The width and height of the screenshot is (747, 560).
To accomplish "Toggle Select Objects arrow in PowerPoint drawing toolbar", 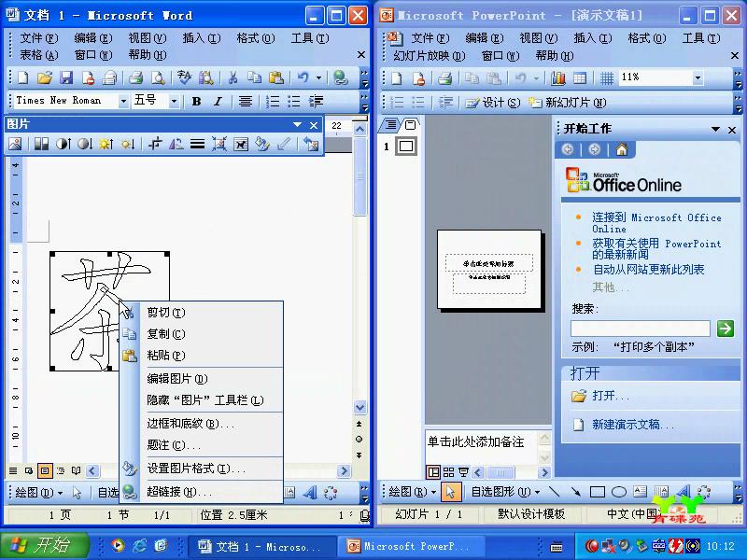I will pyautogui.click(x=451, y=491).
